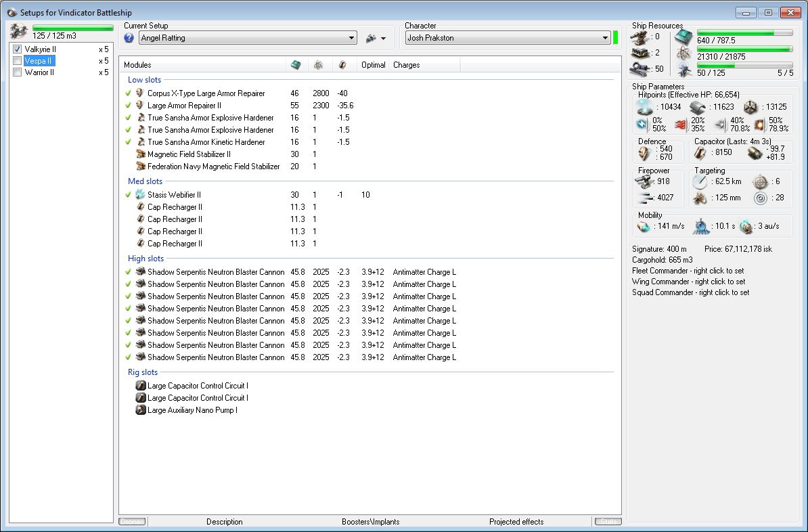Click the Corpus X-Type Large Armor Repairer icon
This screenshot has height=532, width=808.
tap(141, 93)
